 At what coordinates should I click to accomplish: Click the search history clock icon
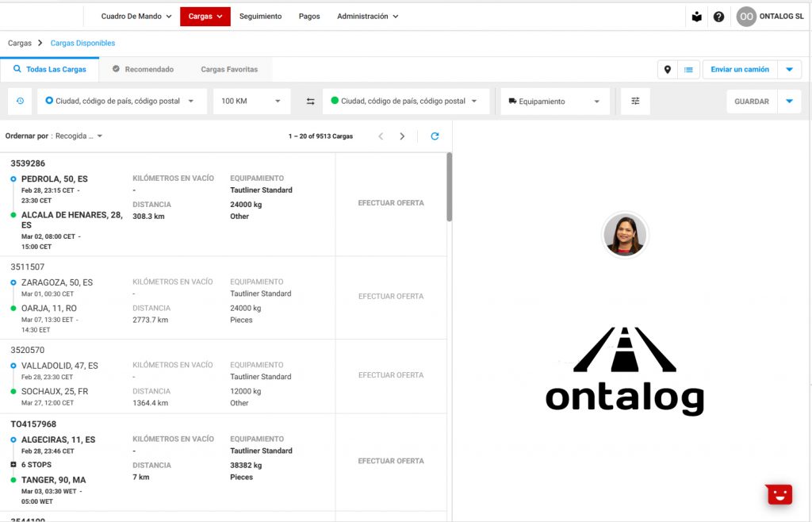point(20,102)
